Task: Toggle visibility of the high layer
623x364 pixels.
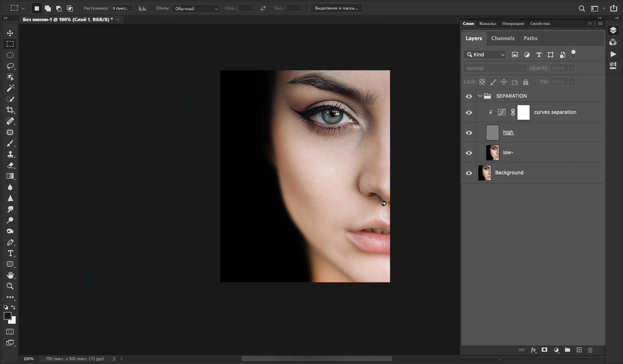Action: click(x=469, y=132)
